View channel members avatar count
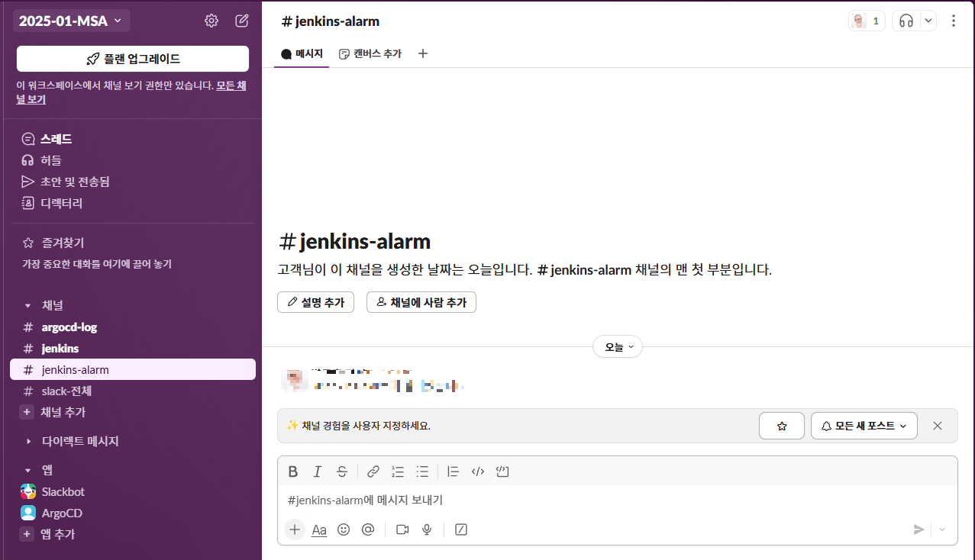 867,21
